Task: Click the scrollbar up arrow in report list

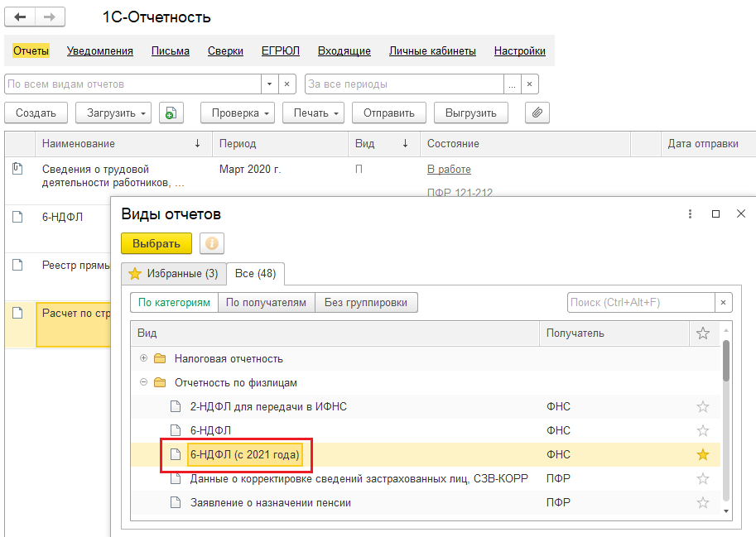Action: pos(726,330)
